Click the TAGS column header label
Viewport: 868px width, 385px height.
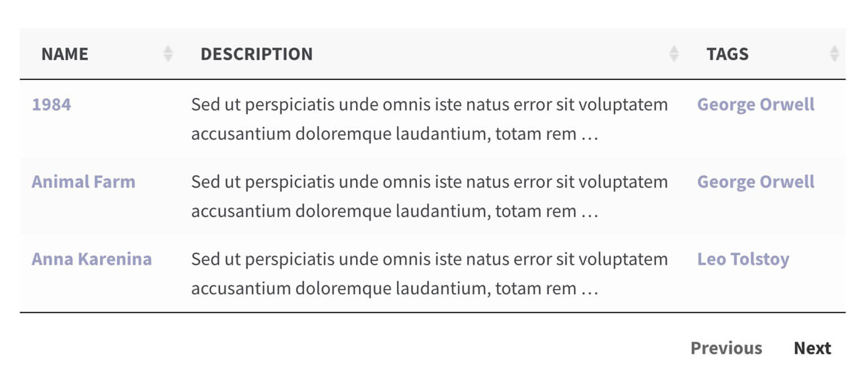[728, 54]
